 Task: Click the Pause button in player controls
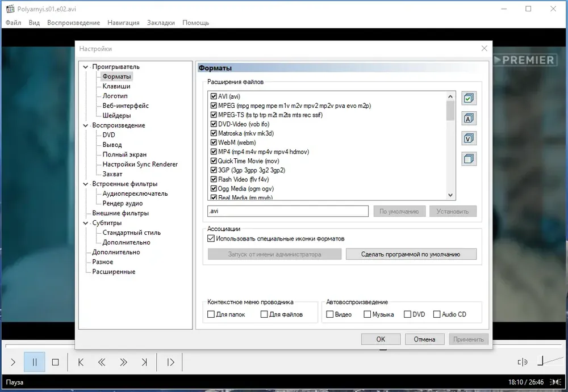35,362
